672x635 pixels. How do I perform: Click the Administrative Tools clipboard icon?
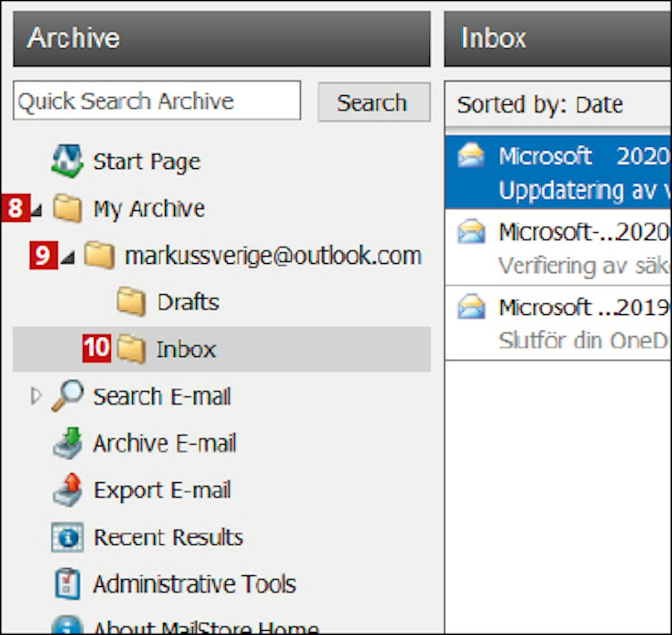[67, 584]
